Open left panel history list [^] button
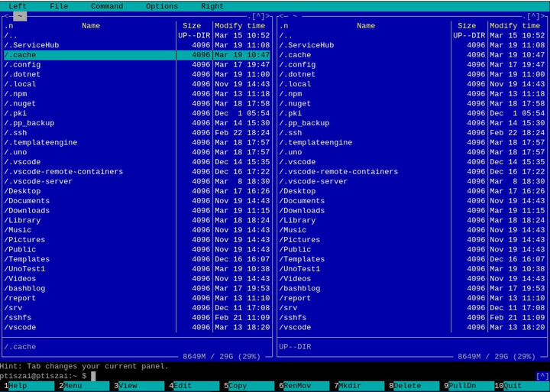This screenshot has height=392, width=550. tap(258, 16)
